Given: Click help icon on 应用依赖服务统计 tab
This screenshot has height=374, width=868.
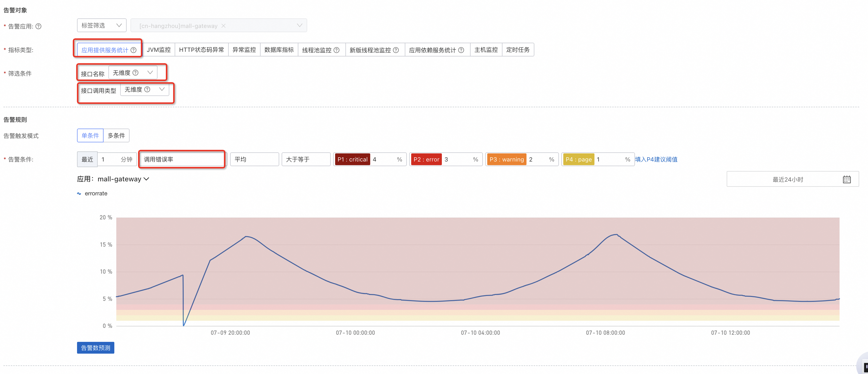Looking at the screenshot, I should click(x=461, y=50).
